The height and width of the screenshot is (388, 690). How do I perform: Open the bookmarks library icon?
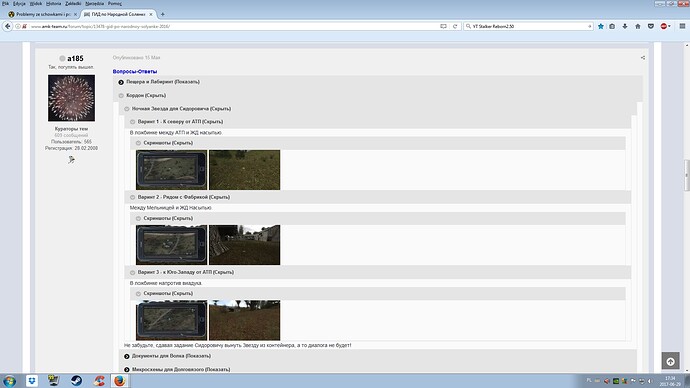click(x=612, y=26)
